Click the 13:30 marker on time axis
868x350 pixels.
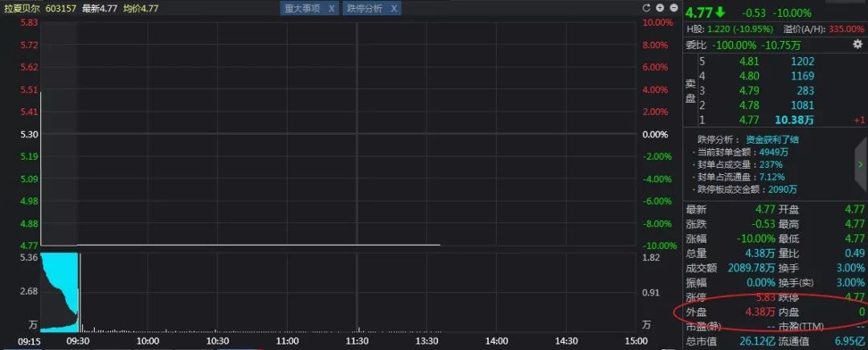(x=428, y=341)
